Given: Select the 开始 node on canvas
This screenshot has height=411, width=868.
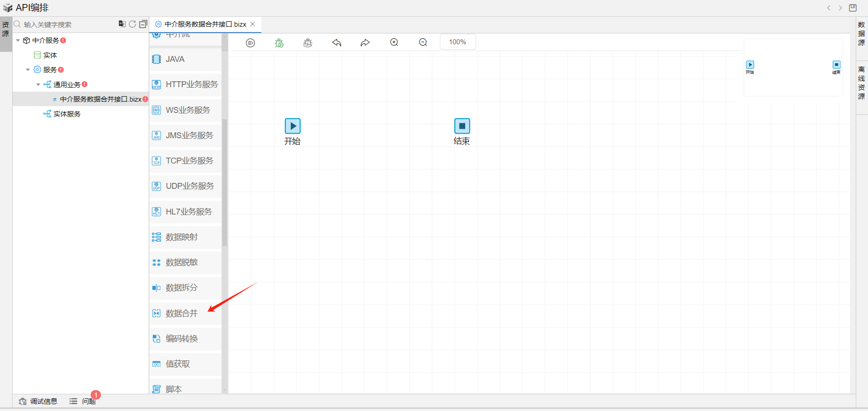Looking at the screenshot, I should pos(292,126).
